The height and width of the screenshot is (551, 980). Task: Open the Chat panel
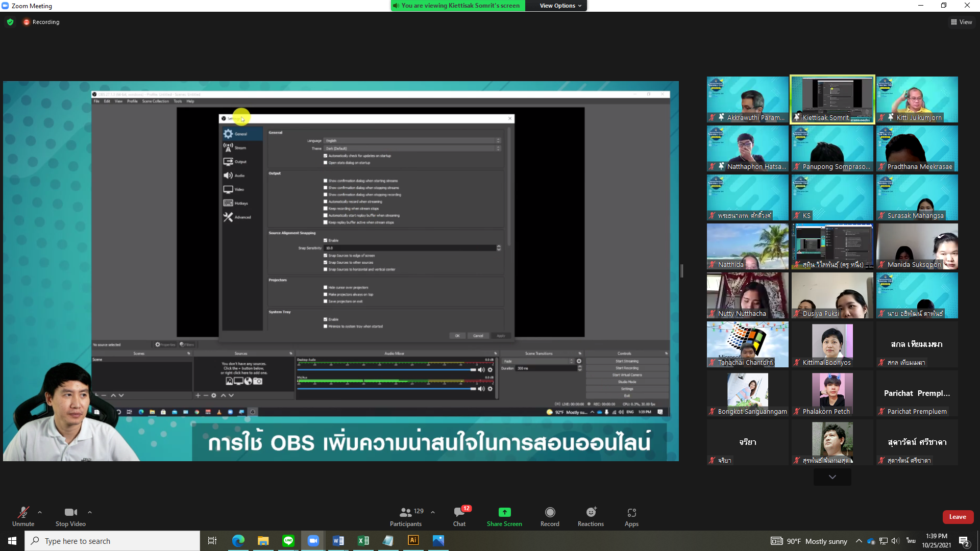[459, 516]
